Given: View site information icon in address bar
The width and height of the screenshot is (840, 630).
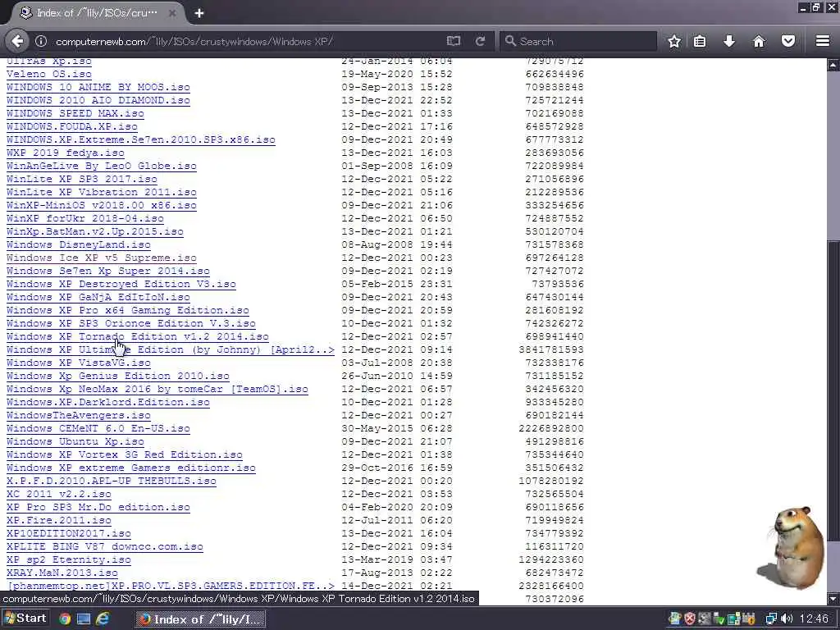Looking at the screenshot, I should [x=41, y=41].
